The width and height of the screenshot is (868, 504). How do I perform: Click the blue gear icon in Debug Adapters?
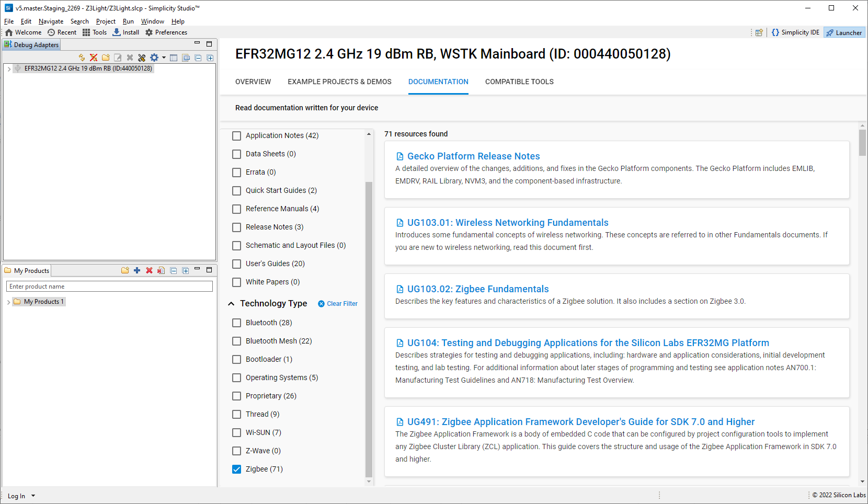coord(154,58)
